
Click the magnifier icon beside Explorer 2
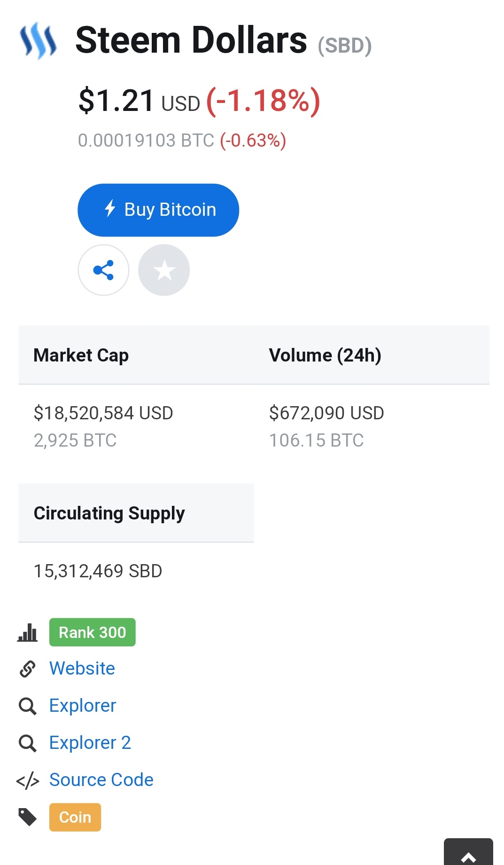tap(27, 743)
